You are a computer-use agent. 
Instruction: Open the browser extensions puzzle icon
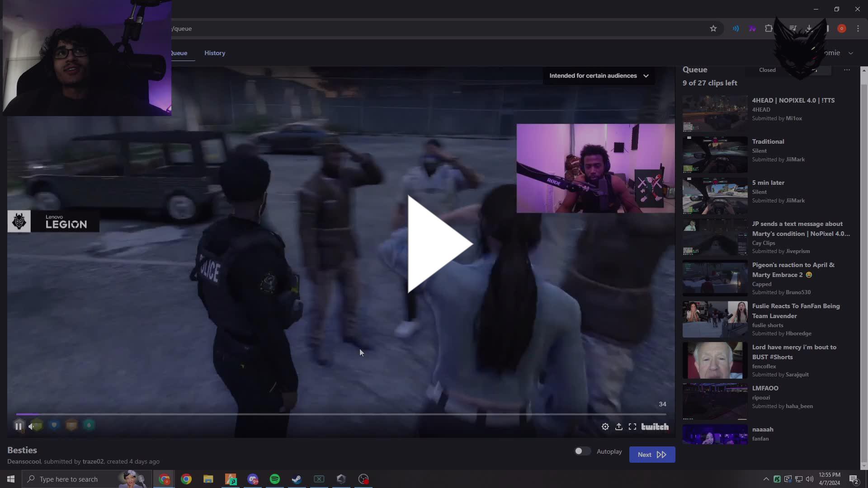pyautogui.click(x=769, y=28)
